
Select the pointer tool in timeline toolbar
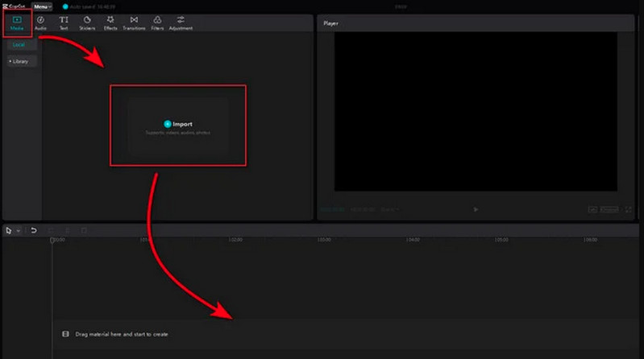click(8, 230)
